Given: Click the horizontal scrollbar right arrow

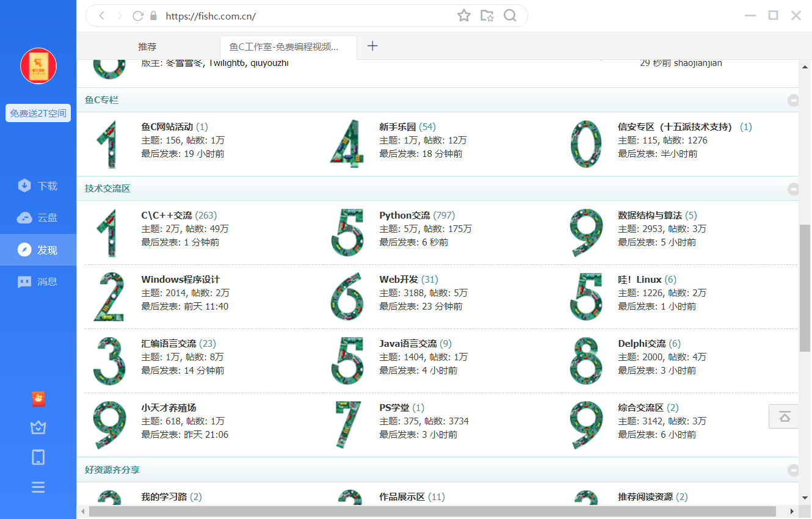Looking at the screenshot, I should coord(792,511).
